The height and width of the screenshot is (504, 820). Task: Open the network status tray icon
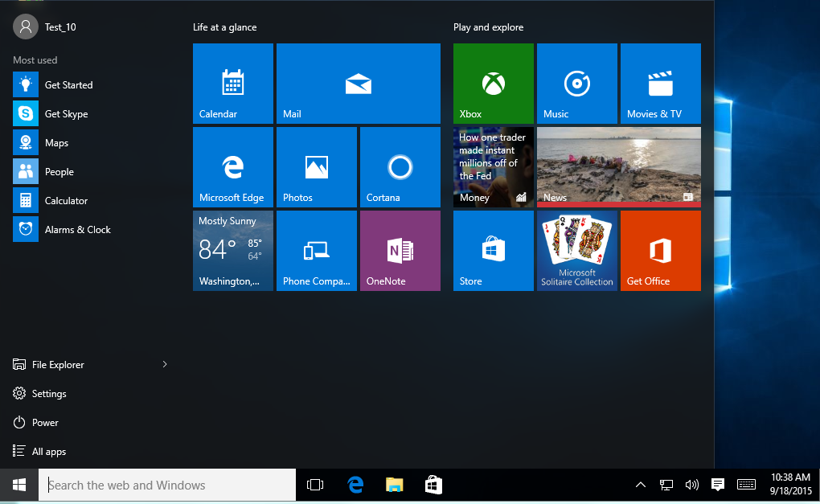click(x=666, y=486)
